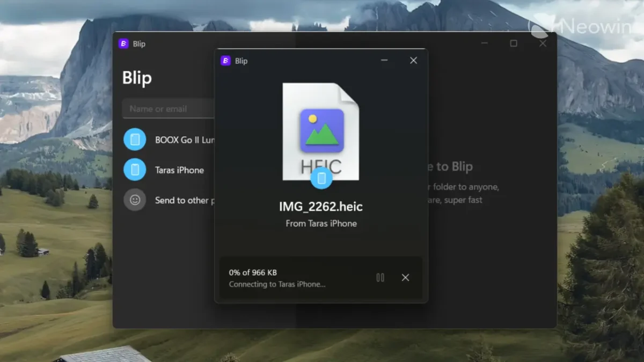
Task: Close the transfer dialog window
Action: pyautogui.click(x=413, y=61)
